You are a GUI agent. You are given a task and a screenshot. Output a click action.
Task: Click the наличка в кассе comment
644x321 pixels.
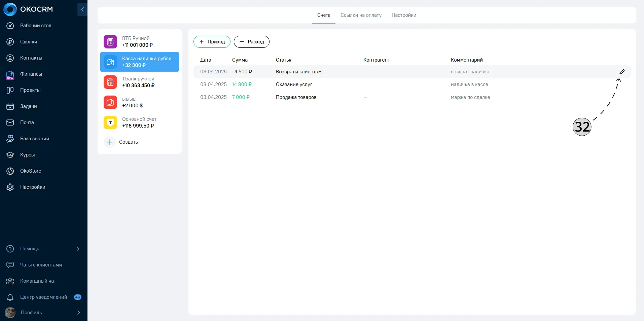(x=469, y=84)
